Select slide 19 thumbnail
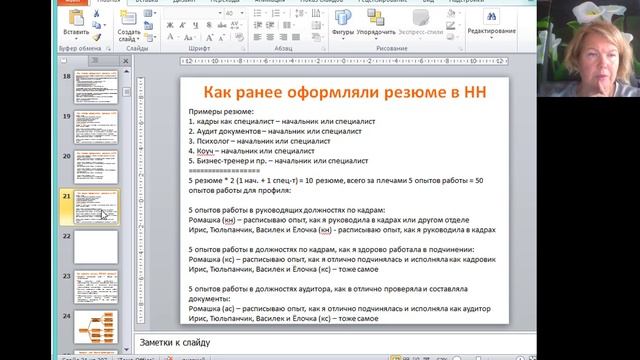The width and height of the screenshot is (640, 360). [96, 127]
